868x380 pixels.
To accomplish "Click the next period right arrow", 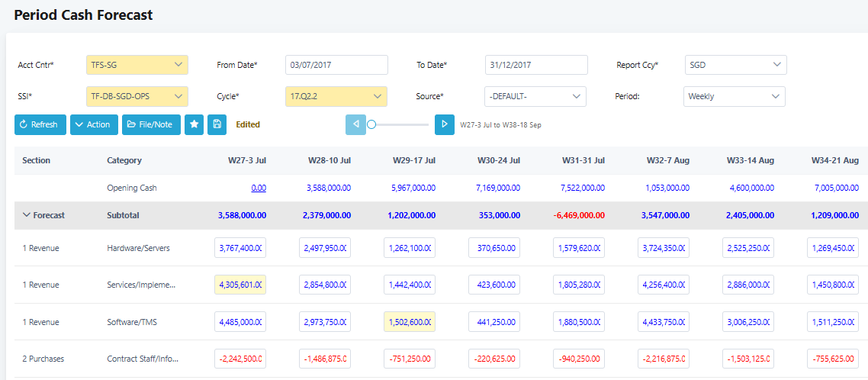I will point(445,124).
